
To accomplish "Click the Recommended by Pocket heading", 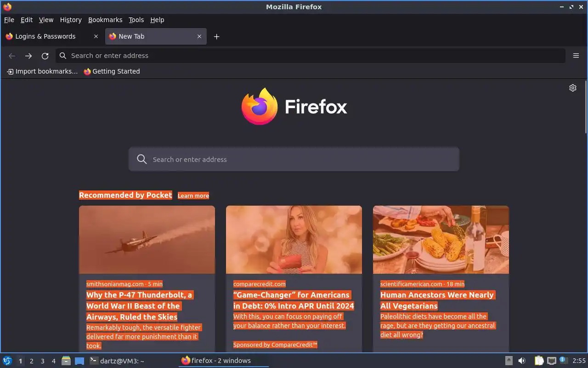I will pyautogui.click(x=125, y=195).
